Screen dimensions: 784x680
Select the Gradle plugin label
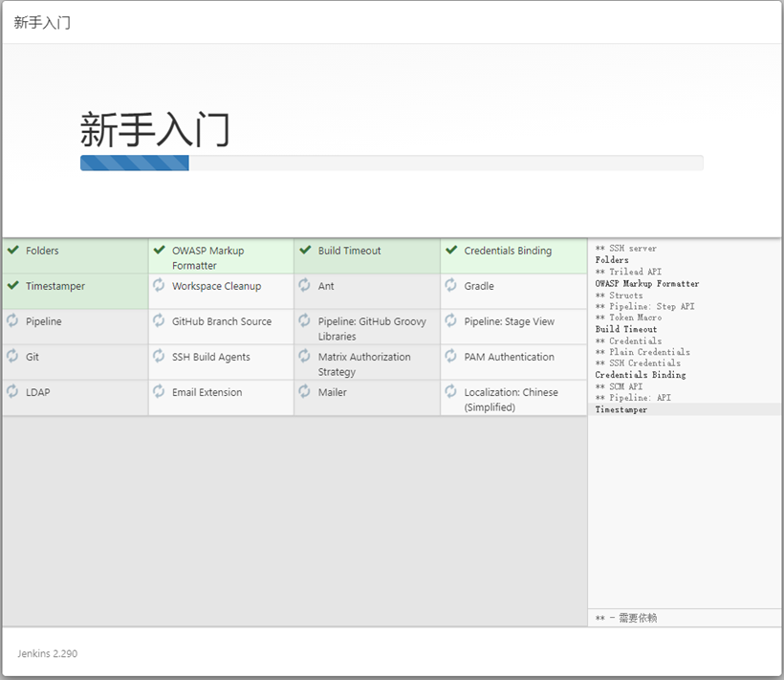click(479, 286)
